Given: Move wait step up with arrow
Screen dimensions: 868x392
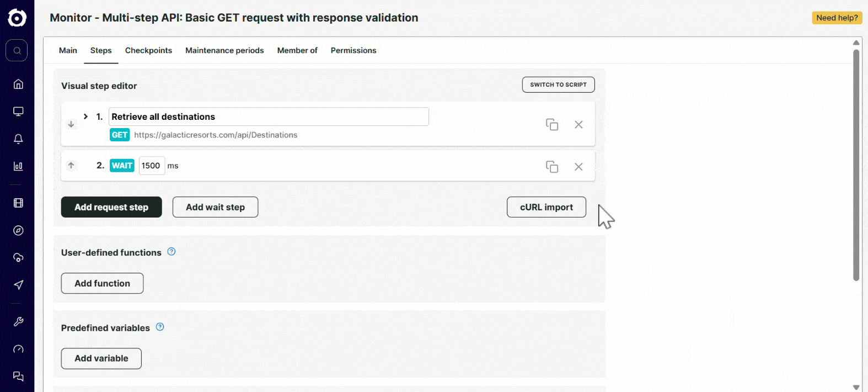Looking at the screenshot, I should pos(71,165).
